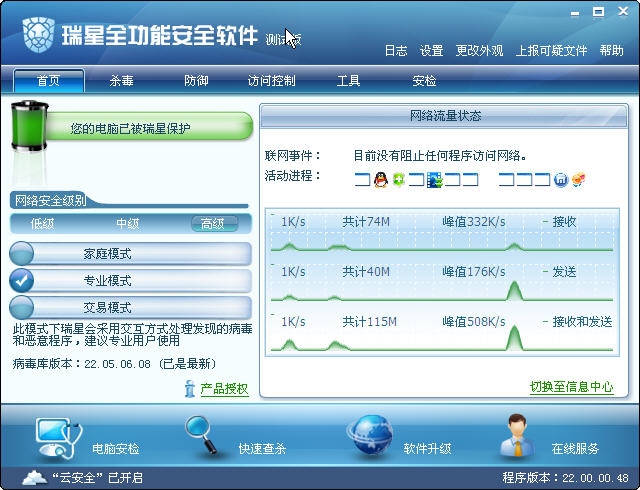Click the first generic window process icon
The width and height of the screenshot is (640, 490).
coord(362,180)
